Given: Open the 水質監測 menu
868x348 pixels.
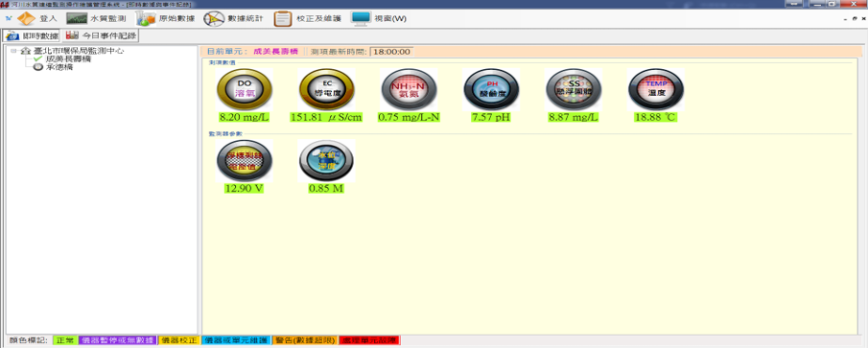Looking at the screenshot, I should [x=92, y=19].
